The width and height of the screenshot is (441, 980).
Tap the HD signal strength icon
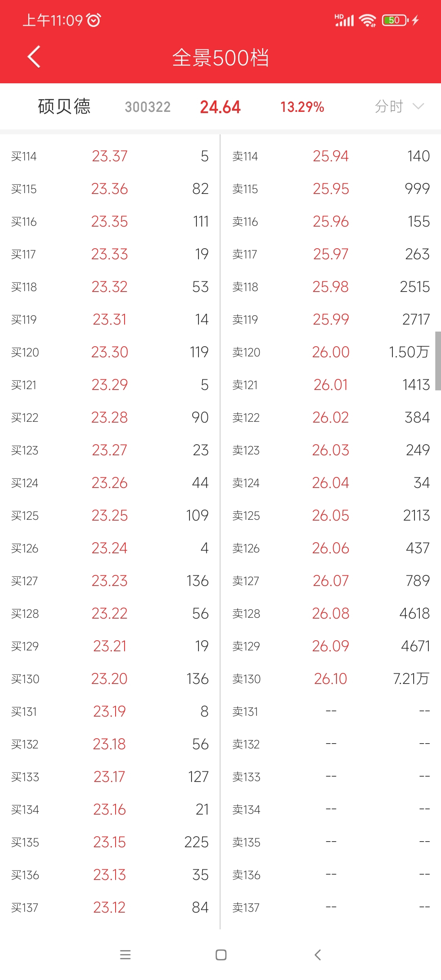tap(344, 20)
